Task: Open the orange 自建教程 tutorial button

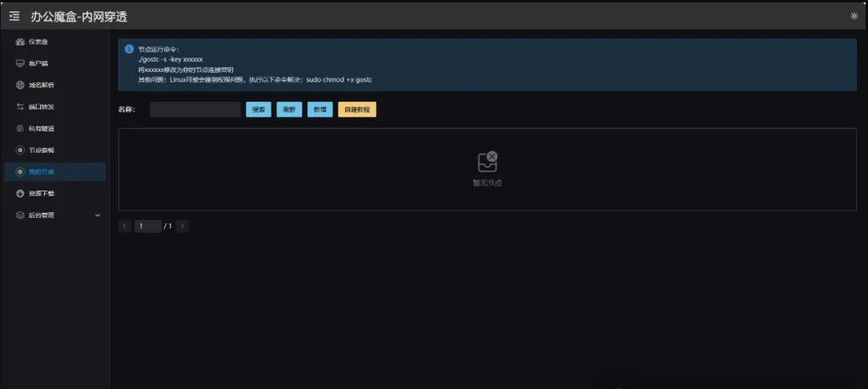Action: pos(357,110)
